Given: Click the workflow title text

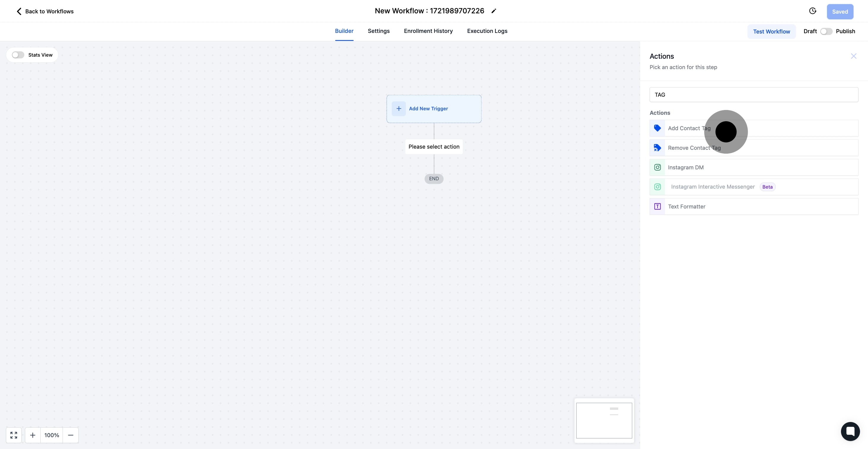Looking at the screenshot, I should pyautogui.click(x=429, y=11).
